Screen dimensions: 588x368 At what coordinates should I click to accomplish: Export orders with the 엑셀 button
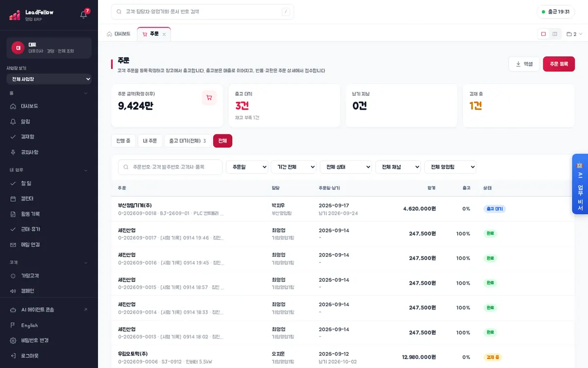pyautogui.click(x=524, y=64)
